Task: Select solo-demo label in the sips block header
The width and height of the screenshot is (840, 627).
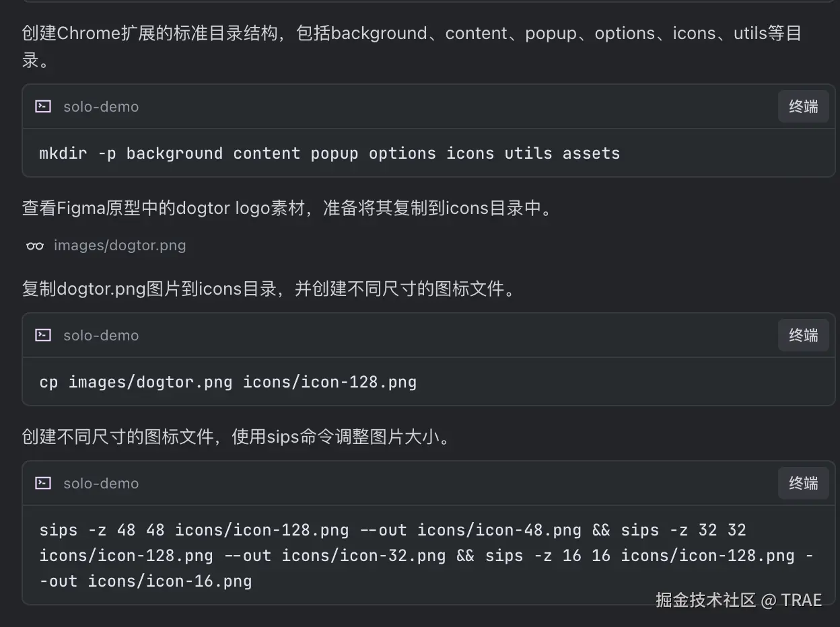Action: point(101,483)
